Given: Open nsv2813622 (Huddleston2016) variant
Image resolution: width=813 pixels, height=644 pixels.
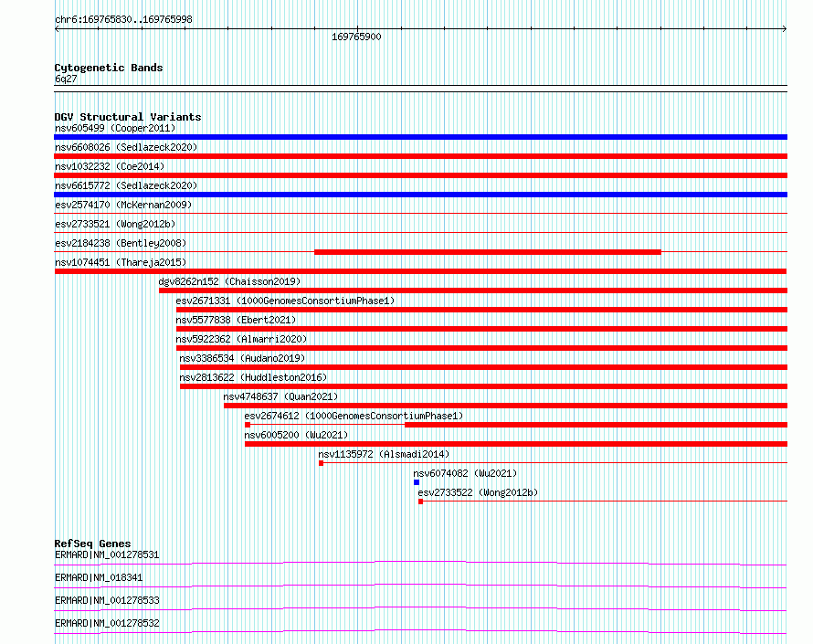Looking at the screenshot, I should tap(253, 377).
